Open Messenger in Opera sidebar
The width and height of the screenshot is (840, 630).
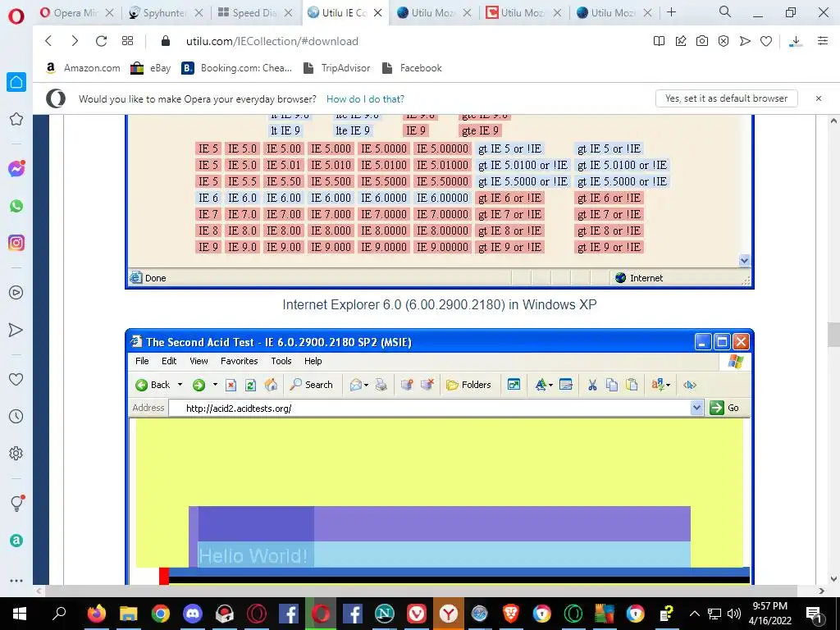[16, 169]
